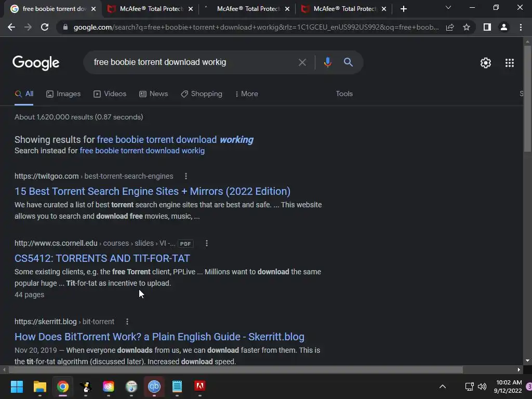The width and height of the screenshot is (532, 399).
Task: Submit search with the magnifier icon
Action: [x=348, y=62]
